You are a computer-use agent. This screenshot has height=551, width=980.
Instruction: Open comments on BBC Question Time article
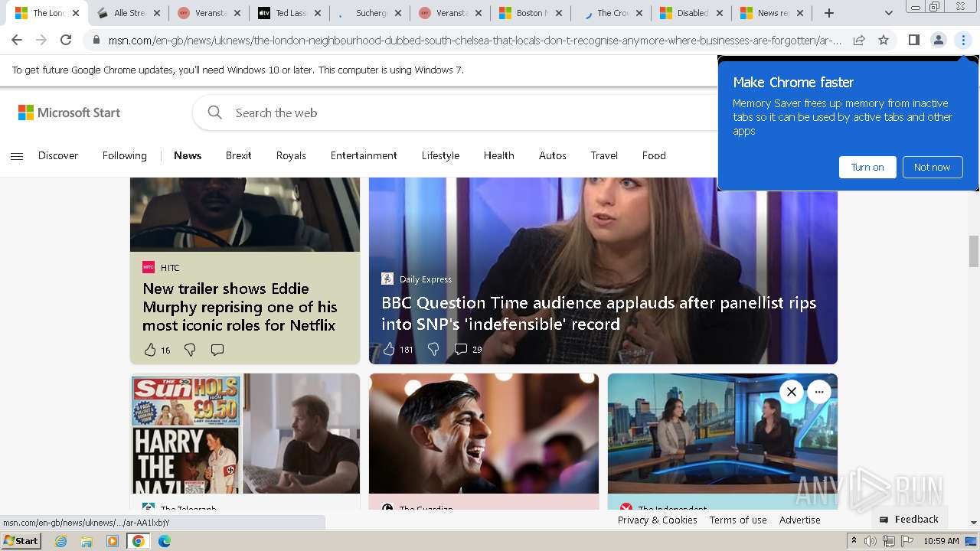point(461,349)
